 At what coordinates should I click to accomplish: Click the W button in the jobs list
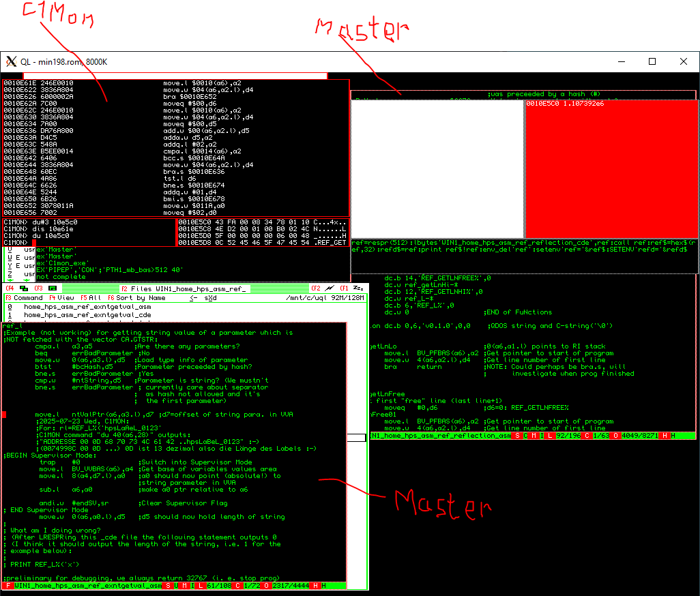click(x=10, y=257)
